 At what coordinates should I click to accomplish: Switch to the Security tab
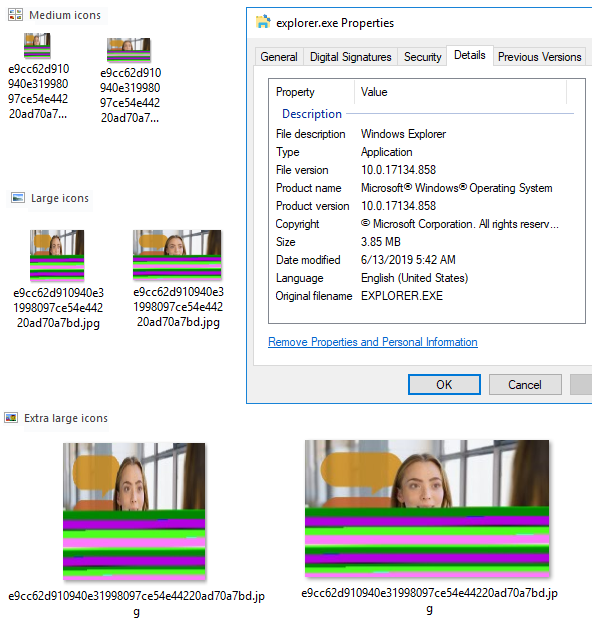pos(422,57)
